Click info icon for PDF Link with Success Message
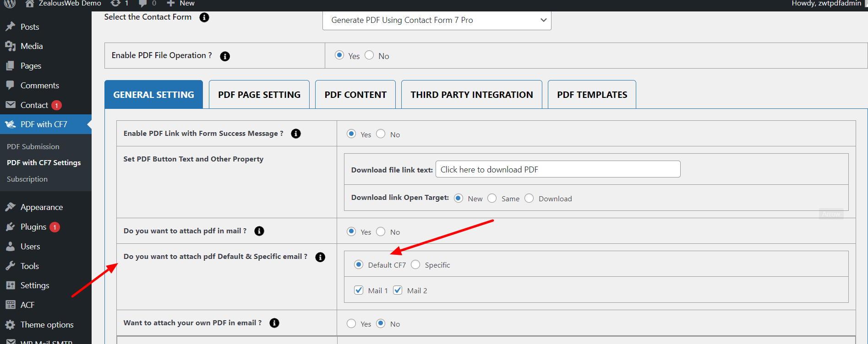 pos(296,134)
